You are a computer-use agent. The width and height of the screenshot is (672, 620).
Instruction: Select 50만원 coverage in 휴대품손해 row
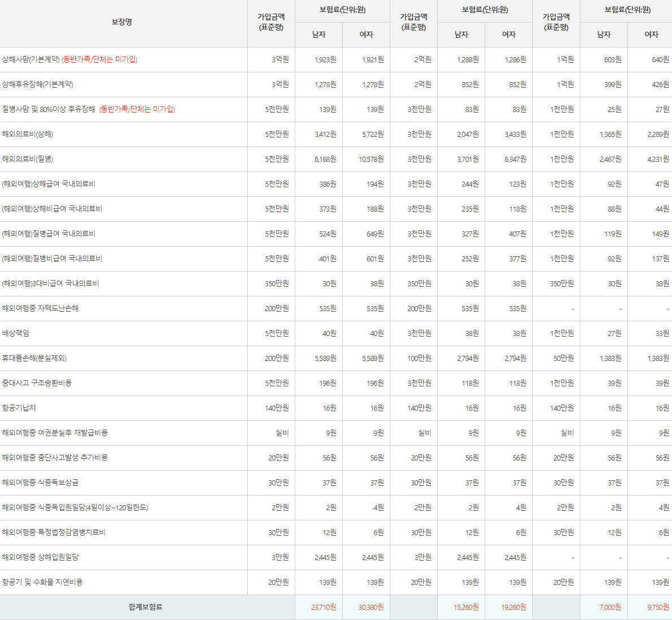click(563, 358)
